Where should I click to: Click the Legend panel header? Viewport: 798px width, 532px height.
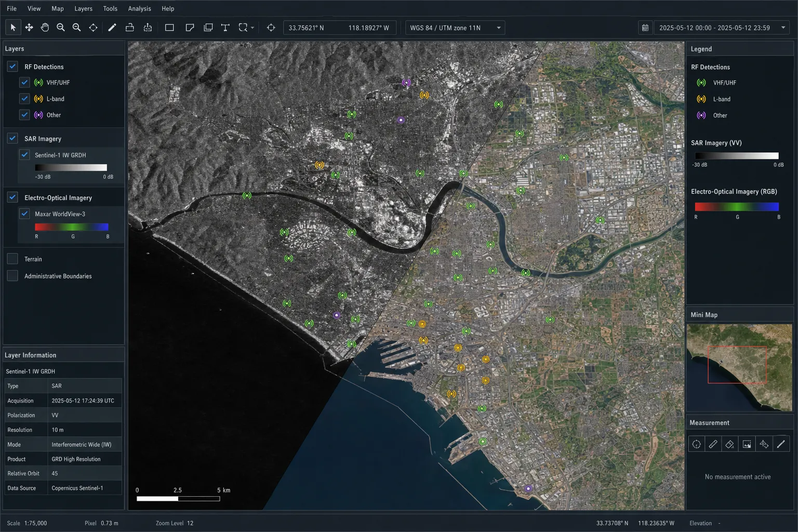click(x=740, y=49)
